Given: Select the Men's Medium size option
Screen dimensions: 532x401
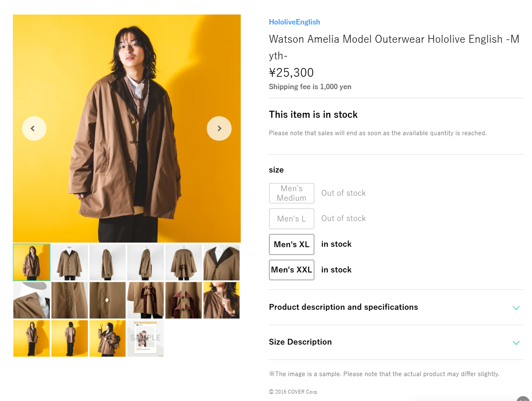Looking at the screenshot, I should (292, 193).
